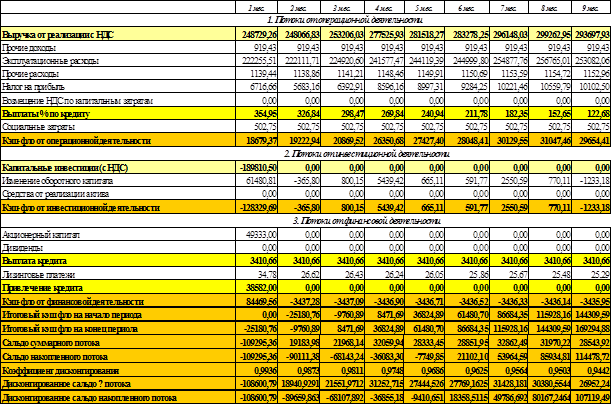Click the '9 мес.' column header
This screenshot has width=611, height=405.
(x=589, y=8)
